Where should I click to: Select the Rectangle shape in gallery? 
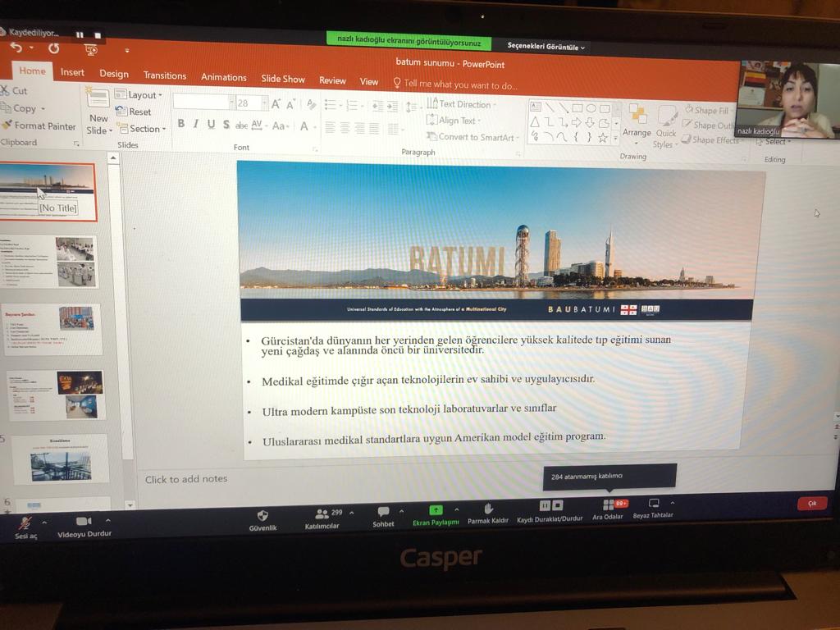[577, 108]
